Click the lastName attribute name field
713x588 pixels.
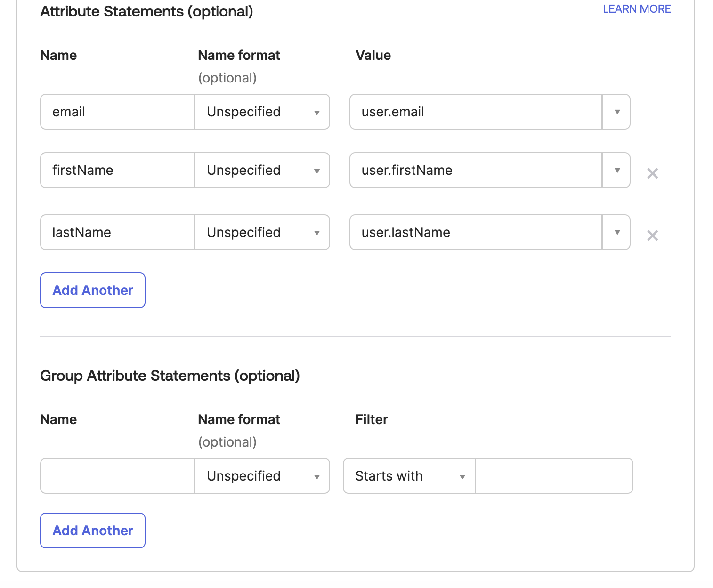(x=116, y=232)
